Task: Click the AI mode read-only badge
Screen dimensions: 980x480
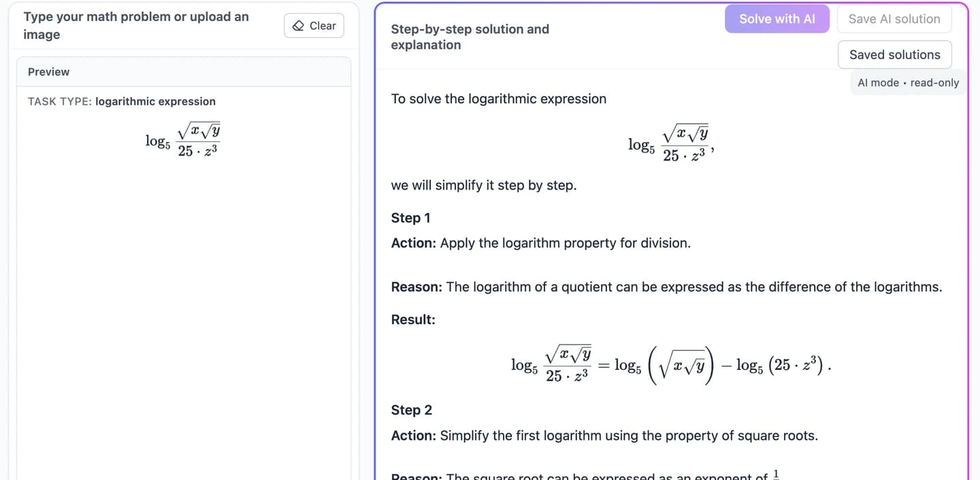Action: 908,82
